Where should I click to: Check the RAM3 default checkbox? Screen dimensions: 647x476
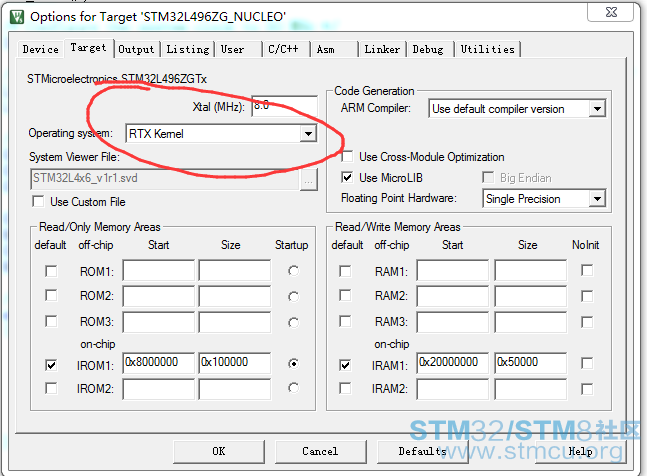[345, 321]
